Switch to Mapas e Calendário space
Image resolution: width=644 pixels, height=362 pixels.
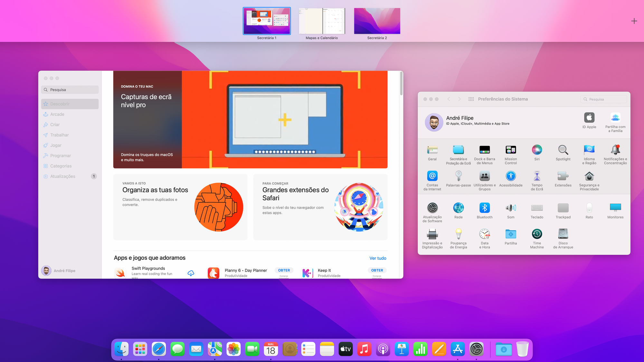[322, 21]
